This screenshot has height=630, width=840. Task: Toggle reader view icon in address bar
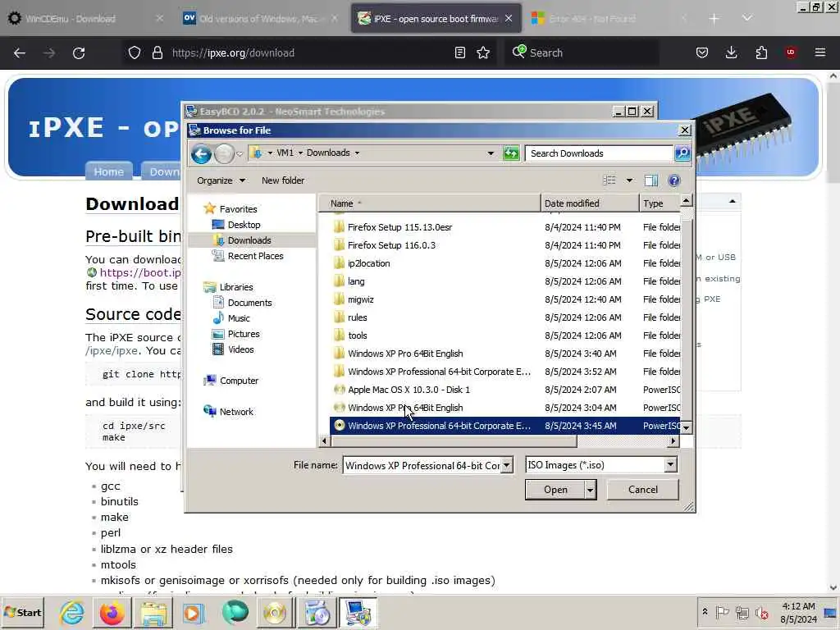pos(459,52)
